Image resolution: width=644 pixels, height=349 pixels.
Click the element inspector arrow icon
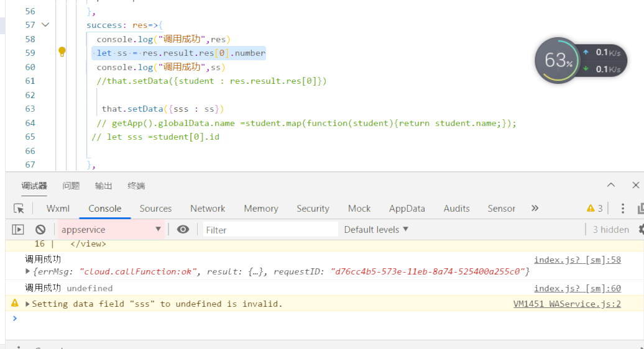19,209
